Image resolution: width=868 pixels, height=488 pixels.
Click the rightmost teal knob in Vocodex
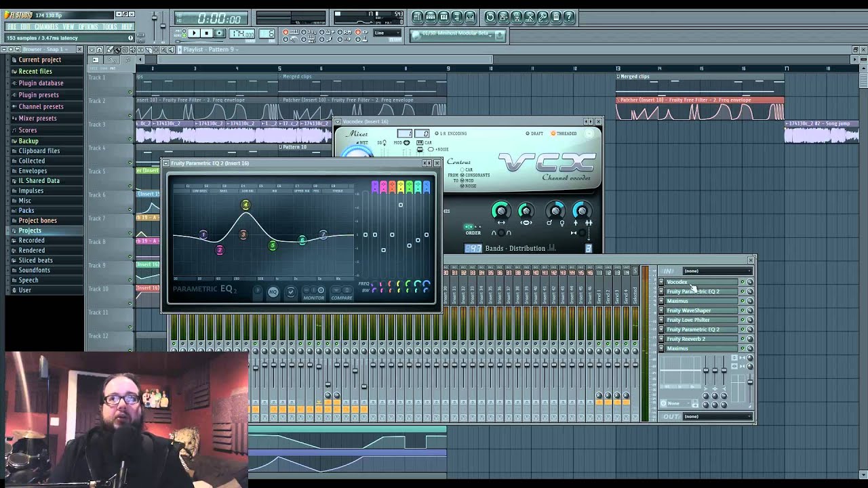[582, 211]
